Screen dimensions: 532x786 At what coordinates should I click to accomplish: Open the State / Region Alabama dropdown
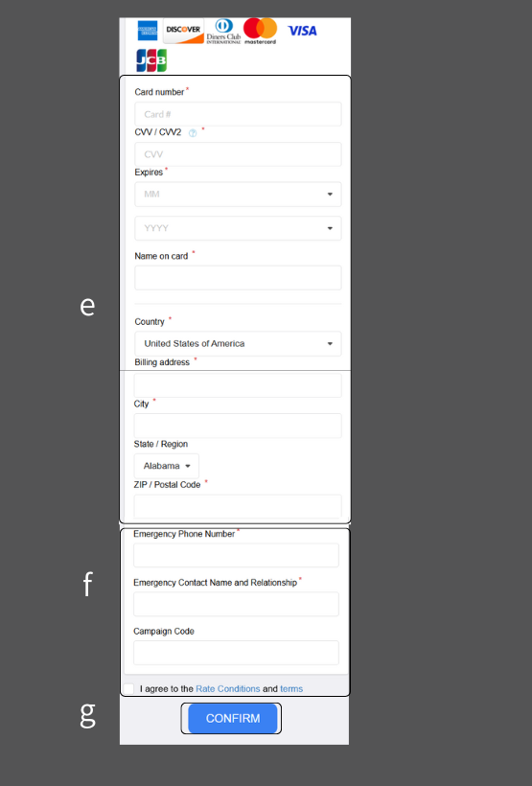pos(167,466)
